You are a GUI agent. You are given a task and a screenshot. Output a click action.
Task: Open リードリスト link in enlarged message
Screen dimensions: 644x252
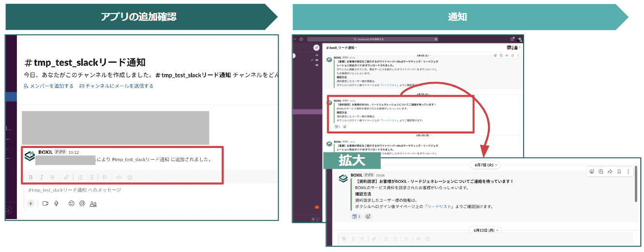pyautogui.click(x=439, y=206)
